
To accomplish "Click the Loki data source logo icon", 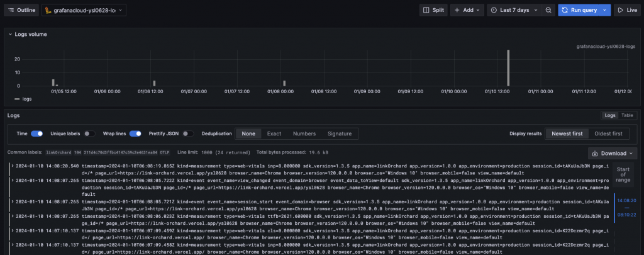I will (48, 10).
